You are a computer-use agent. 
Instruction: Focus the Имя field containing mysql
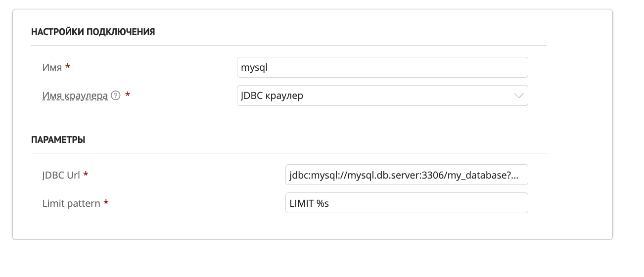point(382,67)
